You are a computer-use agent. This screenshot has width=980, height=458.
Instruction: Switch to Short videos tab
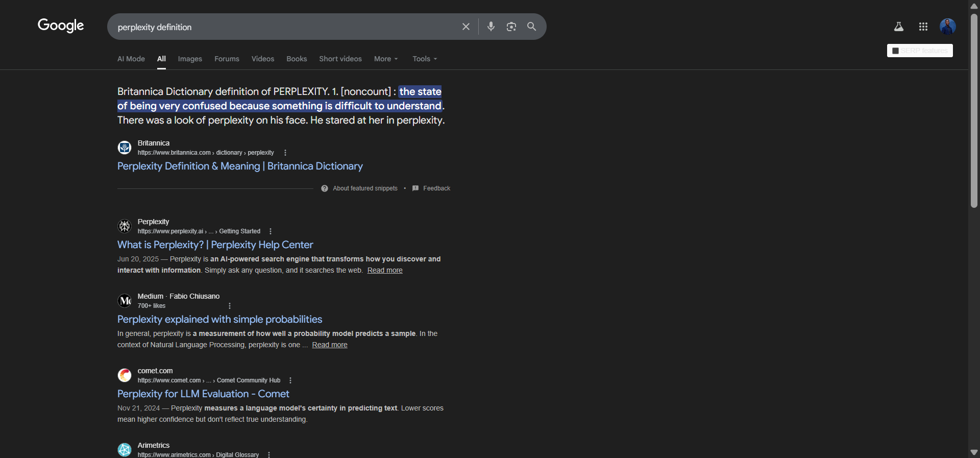coord(340,59)
